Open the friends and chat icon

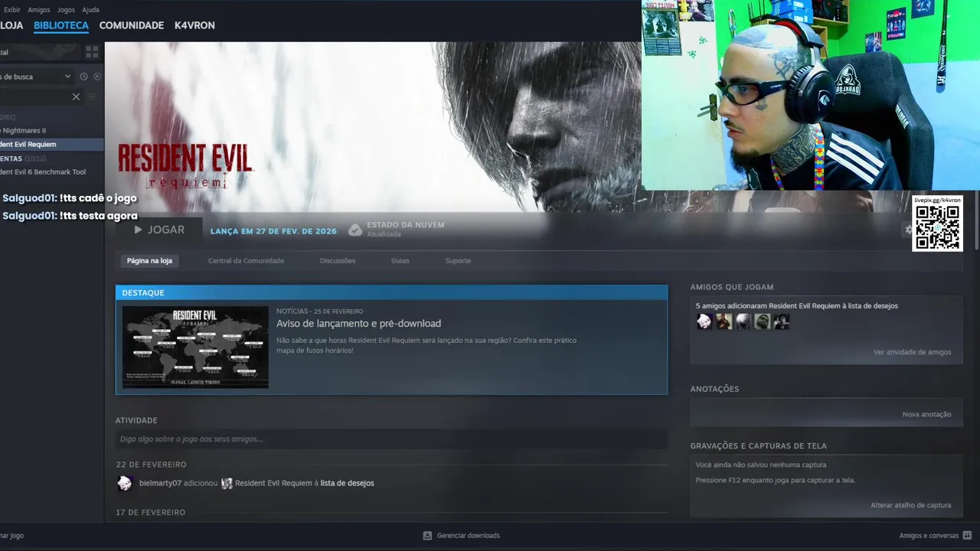pyautogui.click(x=967, y=536)
